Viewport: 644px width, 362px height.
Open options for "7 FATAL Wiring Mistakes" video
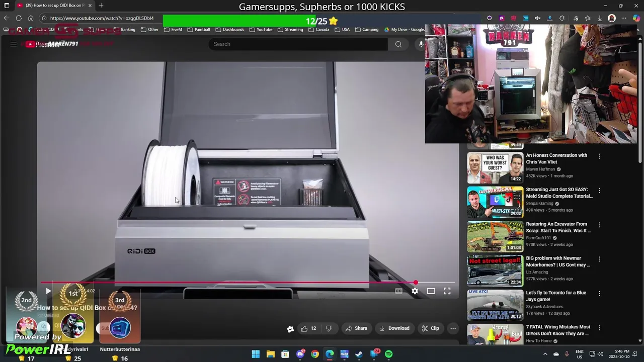(599, 327)
